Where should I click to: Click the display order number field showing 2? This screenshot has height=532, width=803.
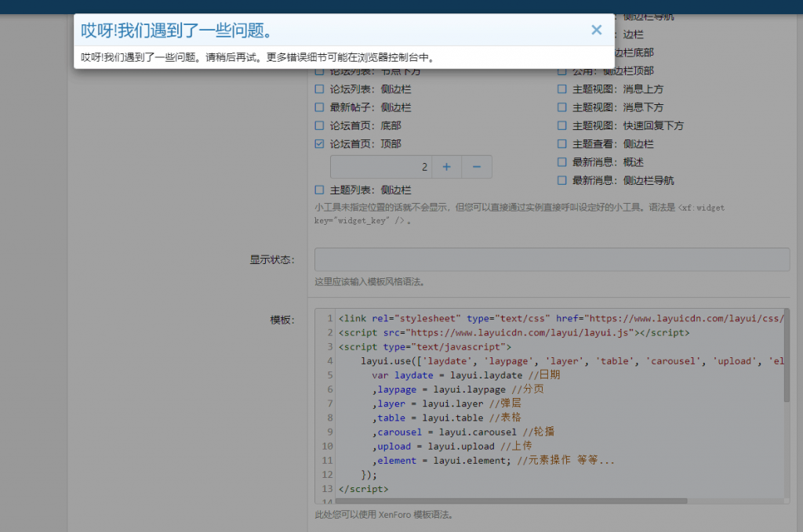tap(380, 167)
